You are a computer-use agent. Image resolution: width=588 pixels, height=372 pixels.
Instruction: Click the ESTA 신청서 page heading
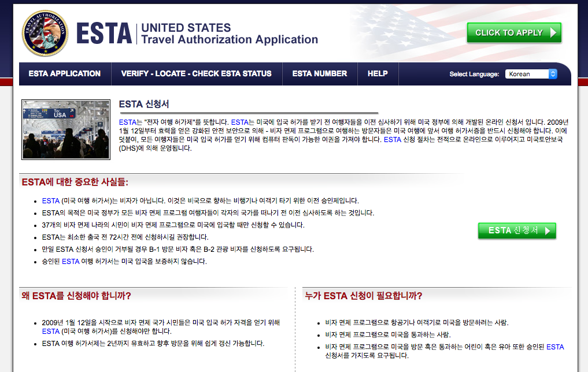coord(144,104)
